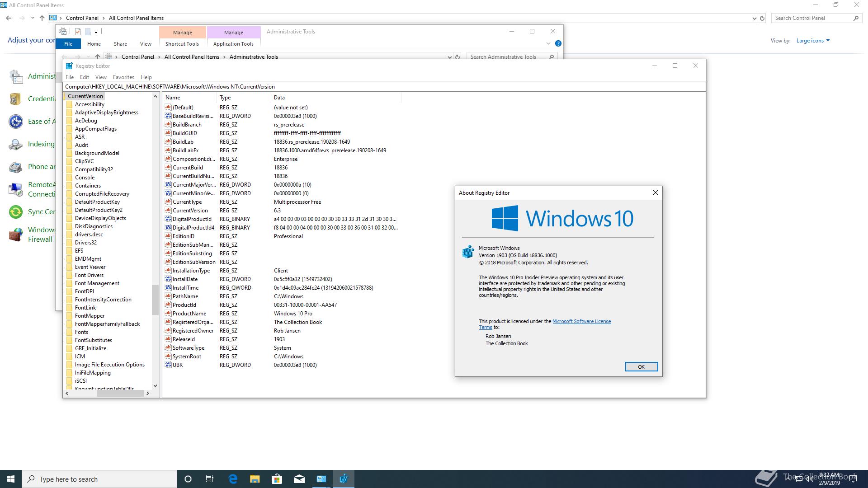The image size is (868, 488).
Task: Open the Registry Editor View menu
Action: [x=101, y=77]
